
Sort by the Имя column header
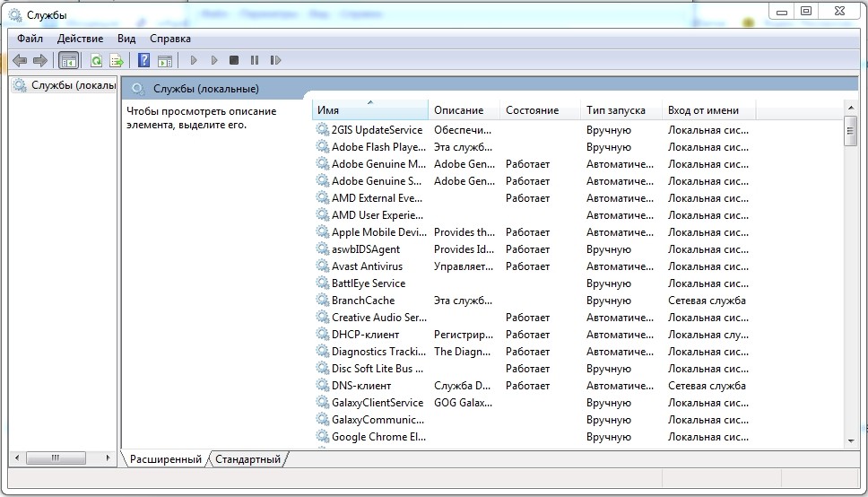point(369,109)
